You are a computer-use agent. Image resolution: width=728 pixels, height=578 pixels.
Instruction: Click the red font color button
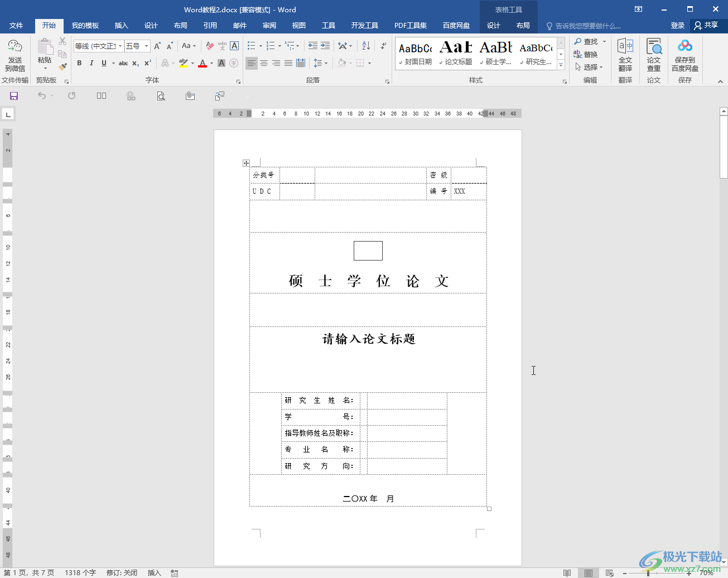[203, 63]
